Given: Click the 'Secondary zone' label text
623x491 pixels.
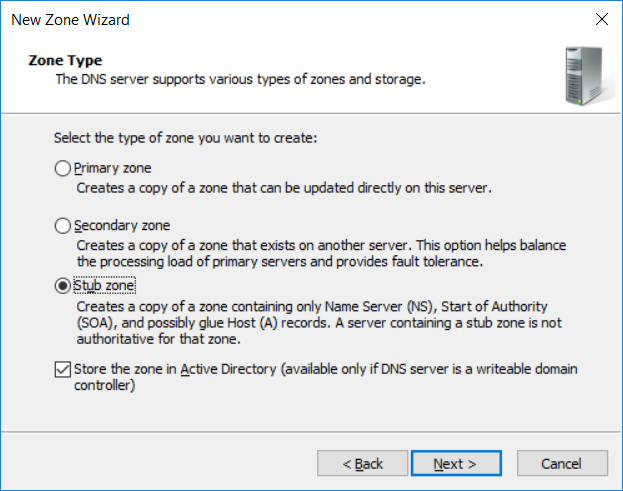Looking at the screenshot, I should coord(123,226).
